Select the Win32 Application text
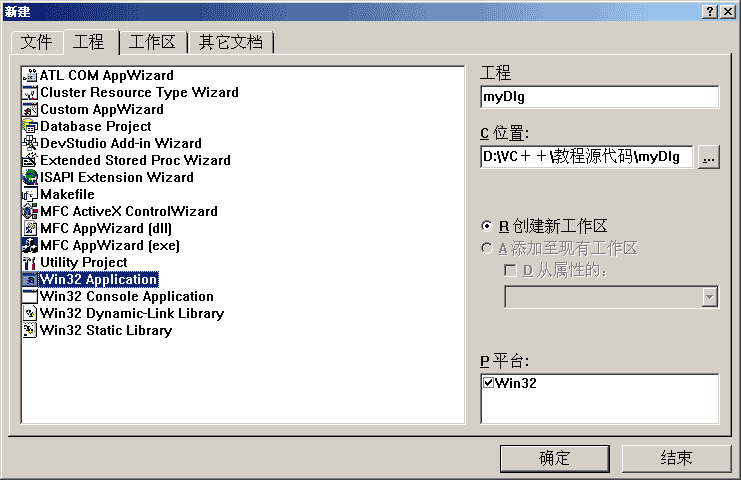 [99, 280]
